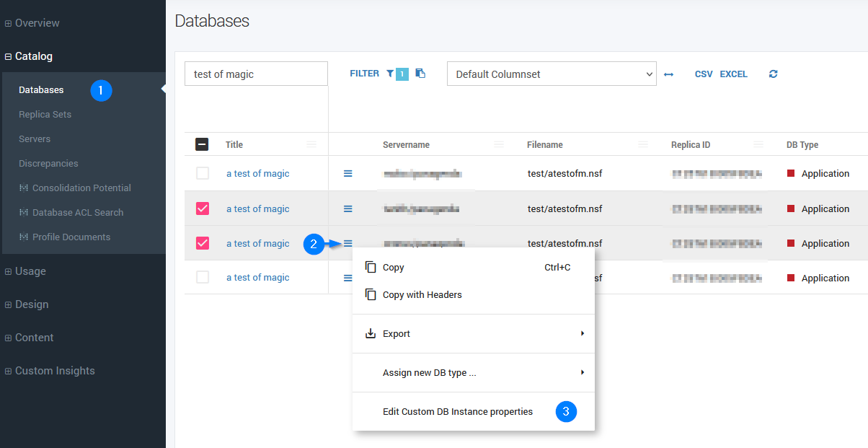The image size is (868, 448).
Task: Click the refresh icon after EXCEL
Action: 774,74
